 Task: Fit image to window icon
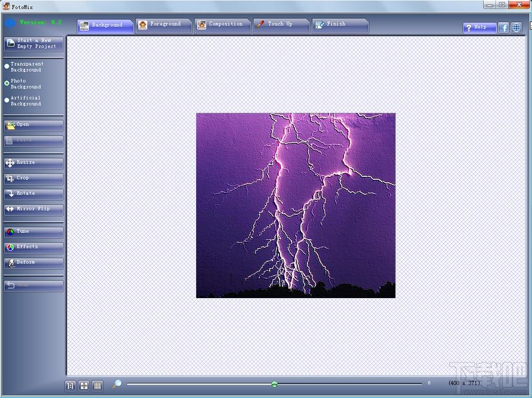coord(84,386)
